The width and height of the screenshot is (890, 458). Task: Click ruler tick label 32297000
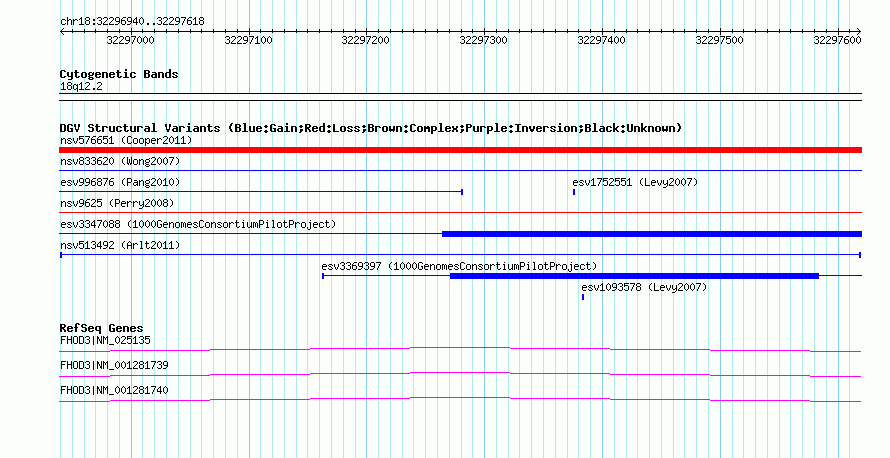click(131, 40)
